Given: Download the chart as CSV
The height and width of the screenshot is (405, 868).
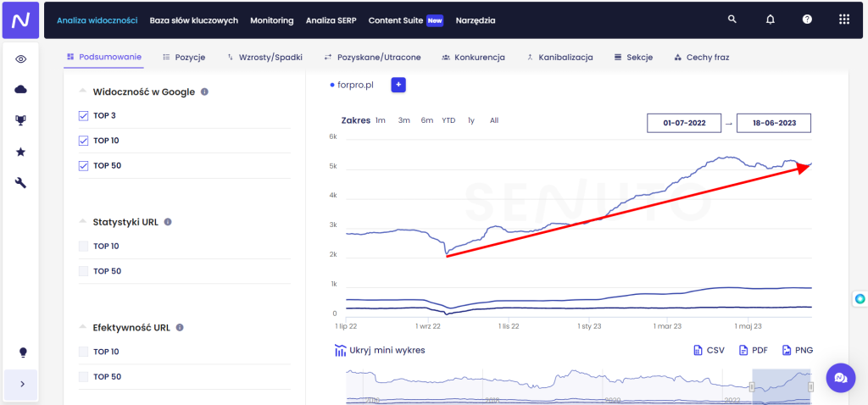Looking at the screenshot, I should click(709, 350).
